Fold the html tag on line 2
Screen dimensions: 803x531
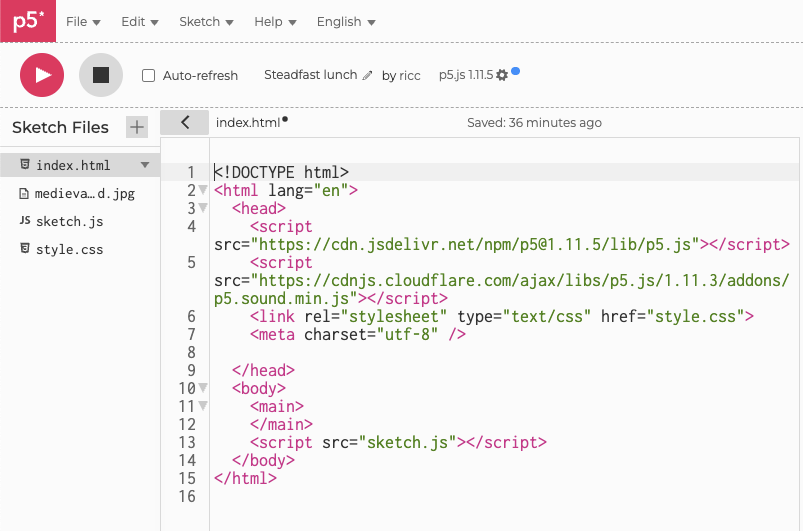click(203, 190)
